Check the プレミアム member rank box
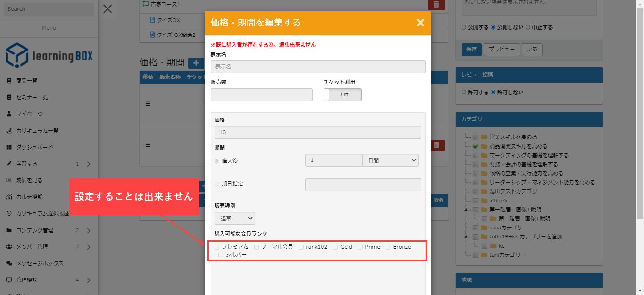 point(217,247)
